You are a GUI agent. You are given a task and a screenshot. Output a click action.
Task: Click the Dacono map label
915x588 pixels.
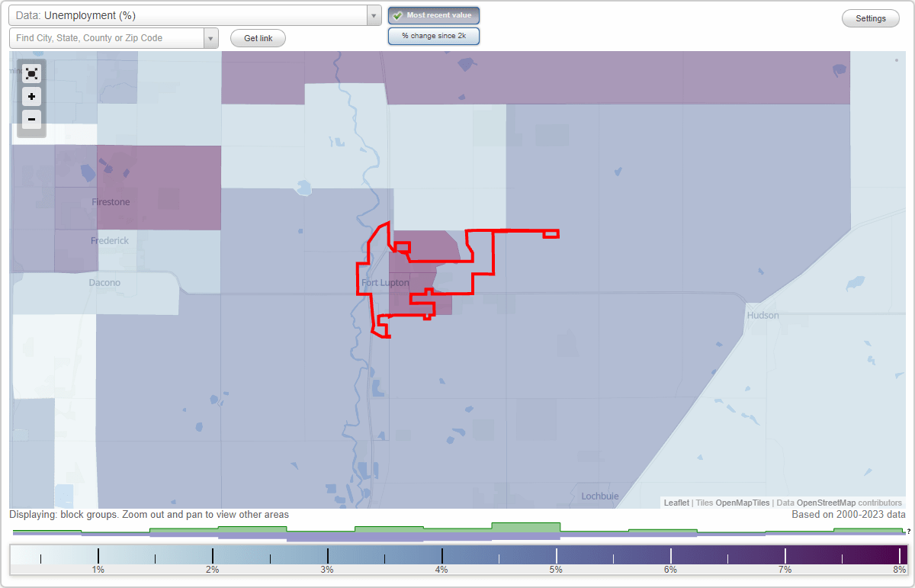104,283
